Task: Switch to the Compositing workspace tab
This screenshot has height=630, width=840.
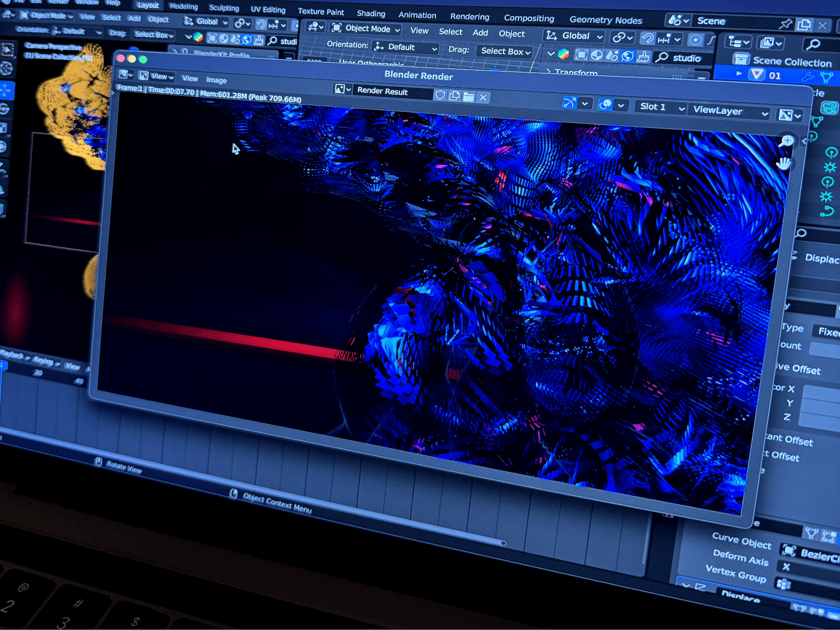Action: click(x=529, y=18)
